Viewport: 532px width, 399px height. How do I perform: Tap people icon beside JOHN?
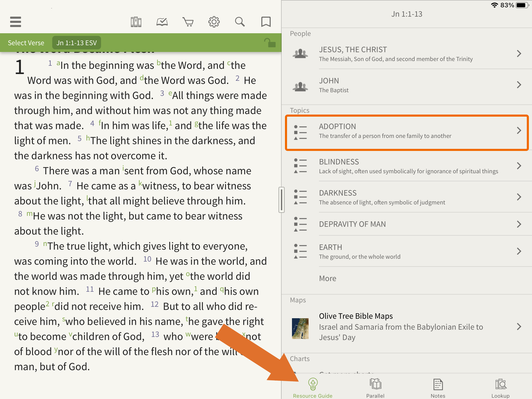pyautogui.click(x=300, y=87)
